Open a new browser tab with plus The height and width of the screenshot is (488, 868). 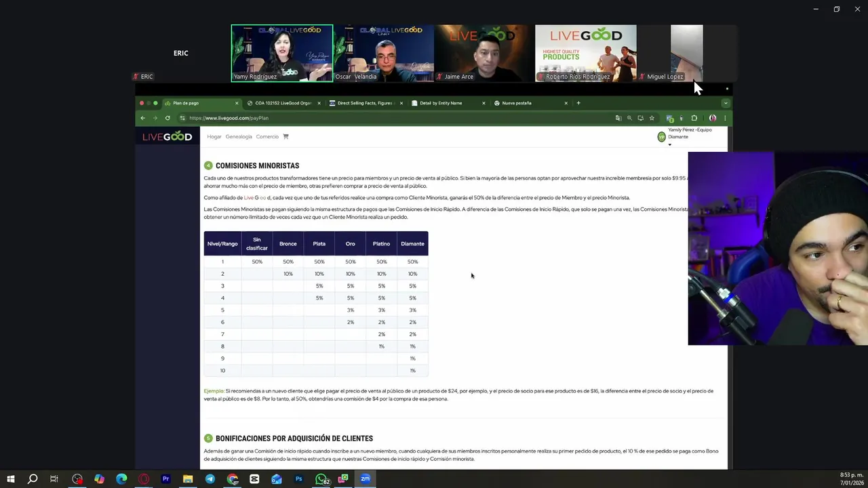click(x=578, y=103)
